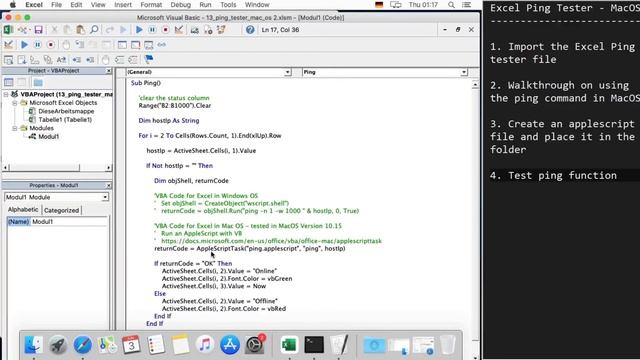640x360 pixels.
Task: Click the code window scroll-up arrow
Action: 475,84
